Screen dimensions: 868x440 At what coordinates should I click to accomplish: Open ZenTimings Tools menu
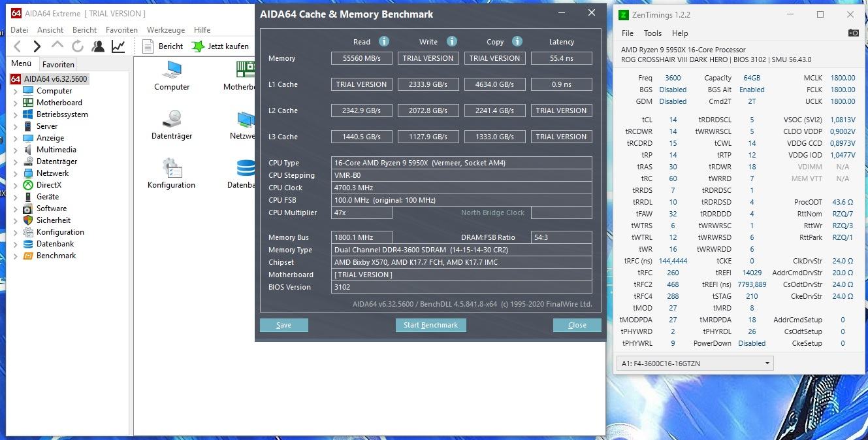click(x=652, y=33)
